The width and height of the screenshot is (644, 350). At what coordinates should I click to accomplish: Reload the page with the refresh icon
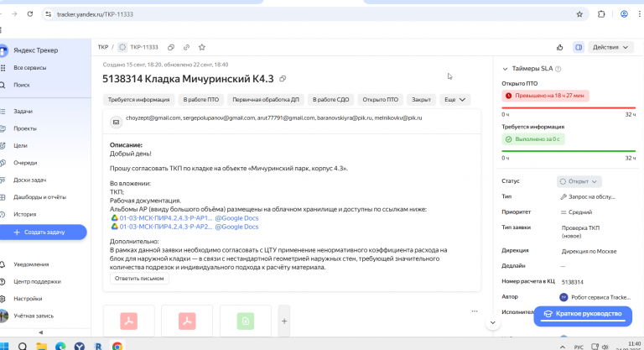click(30, 14)
